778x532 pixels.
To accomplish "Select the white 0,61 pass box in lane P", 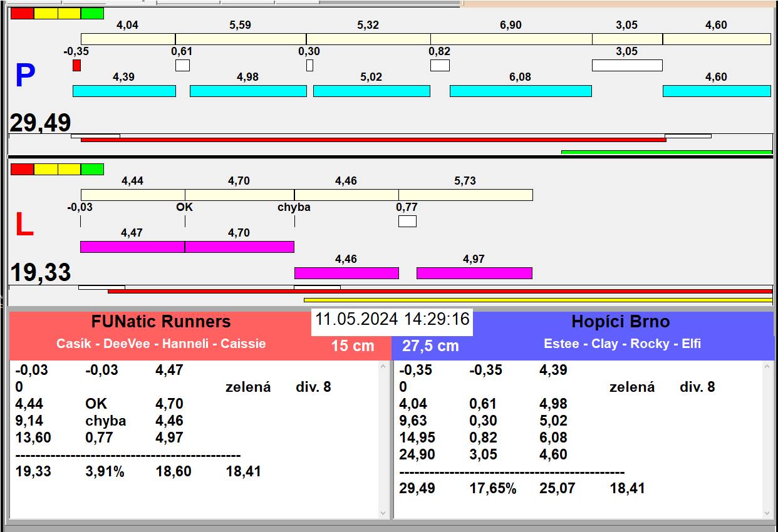I will (182, 65).
